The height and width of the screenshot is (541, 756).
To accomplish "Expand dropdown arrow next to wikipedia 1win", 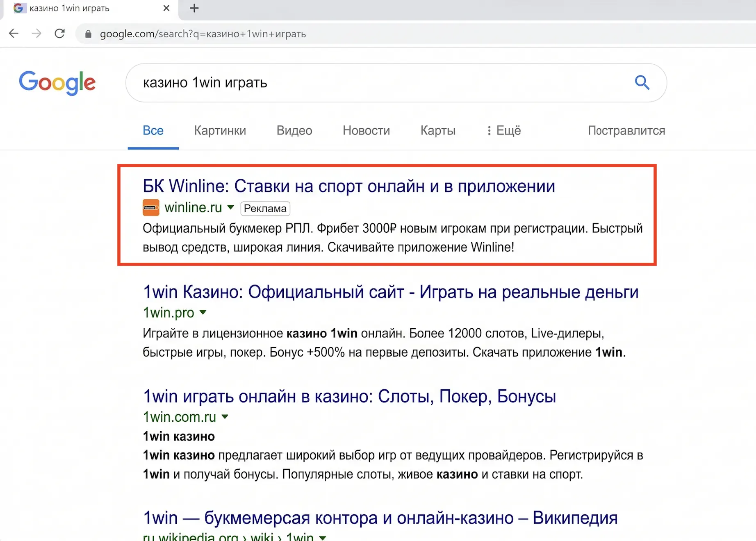I will (x=323, y=537).
